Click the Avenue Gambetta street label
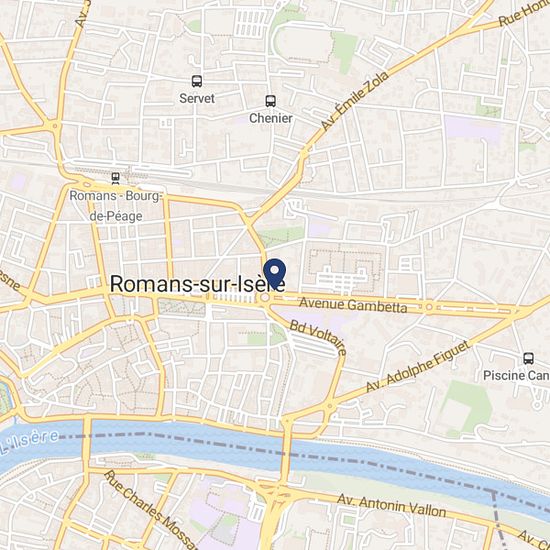Screen dimensions: 550x550 coord(353,305)
